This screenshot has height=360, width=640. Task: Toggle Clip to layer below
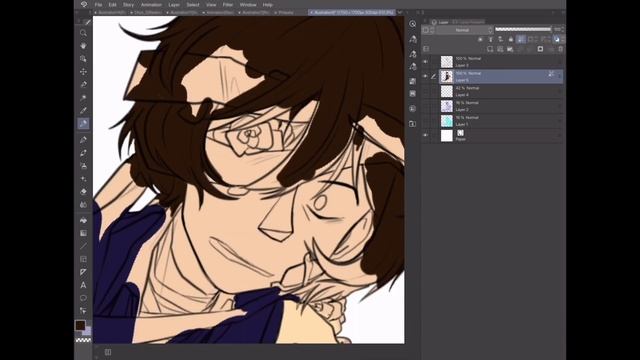(x=480, y=39)
